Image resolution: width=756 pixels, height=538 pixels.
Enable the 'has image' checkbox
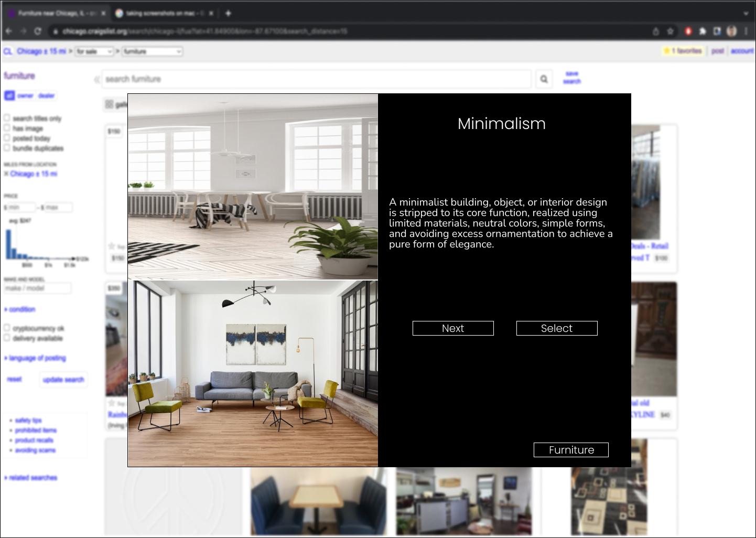click(7, 128)
